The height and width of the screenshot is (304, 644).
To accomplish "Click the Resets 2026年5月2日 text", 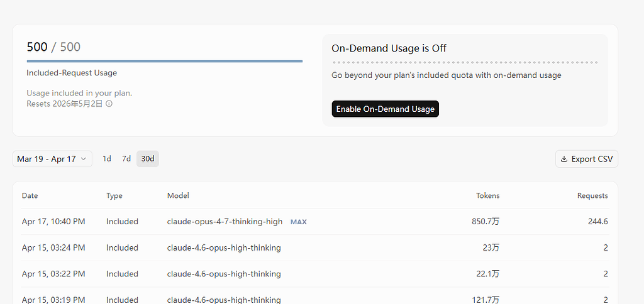I will (65, 104).
